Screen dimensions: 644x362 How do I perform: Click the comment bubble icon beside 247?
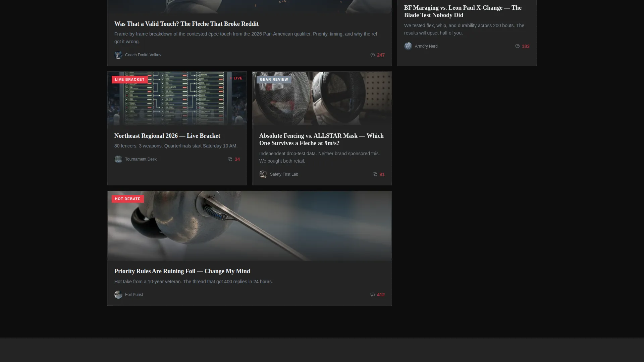pyautogui.click(x=372, y=55)
